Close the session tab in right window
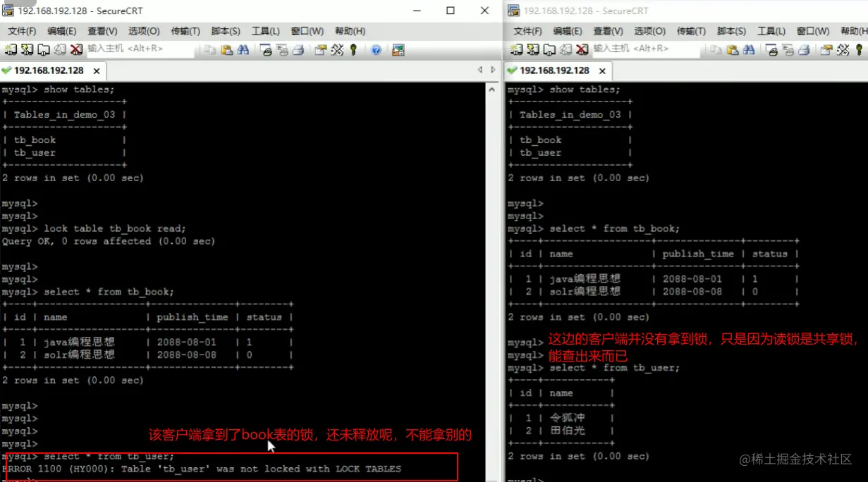Image resolution: width=868 pixels, height=482 pixels. [x=602, y=71]
